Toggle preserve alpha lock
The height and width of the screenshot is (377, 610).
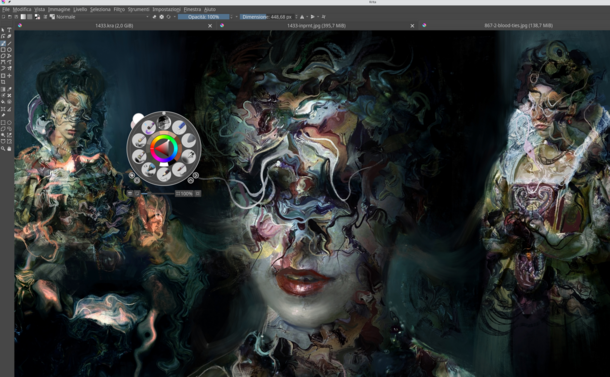pyautogui.click(x=162, y=17)
